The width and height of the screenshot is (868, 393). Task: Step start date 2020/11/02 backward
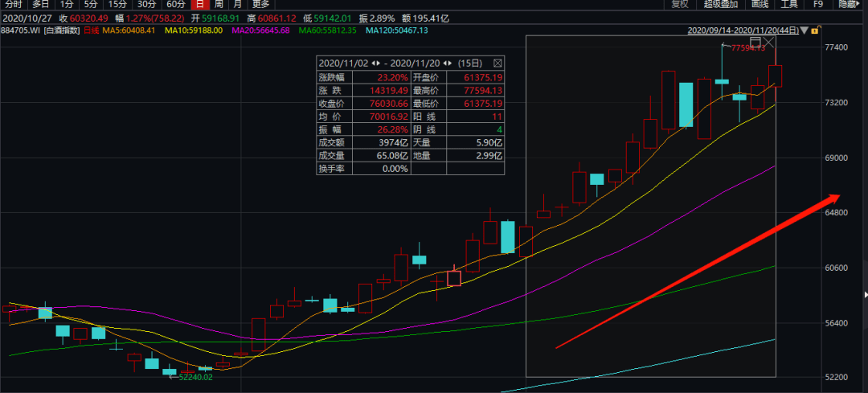(x=371, y=63)
